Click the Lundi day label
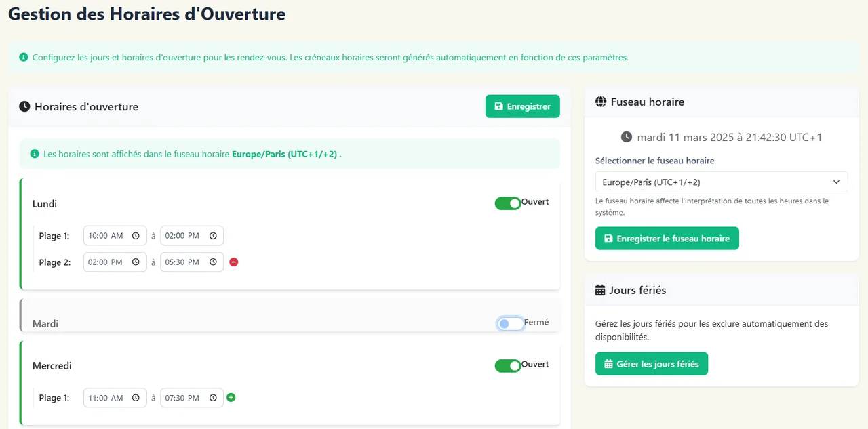 pos(45,204)
